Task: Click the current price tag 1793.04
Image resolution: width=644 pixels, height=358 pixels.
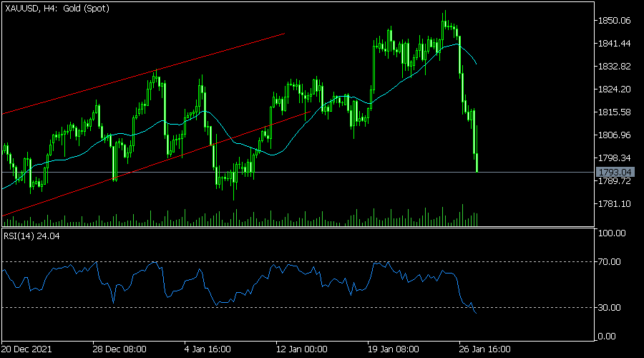Action: [x=615, y=173]
